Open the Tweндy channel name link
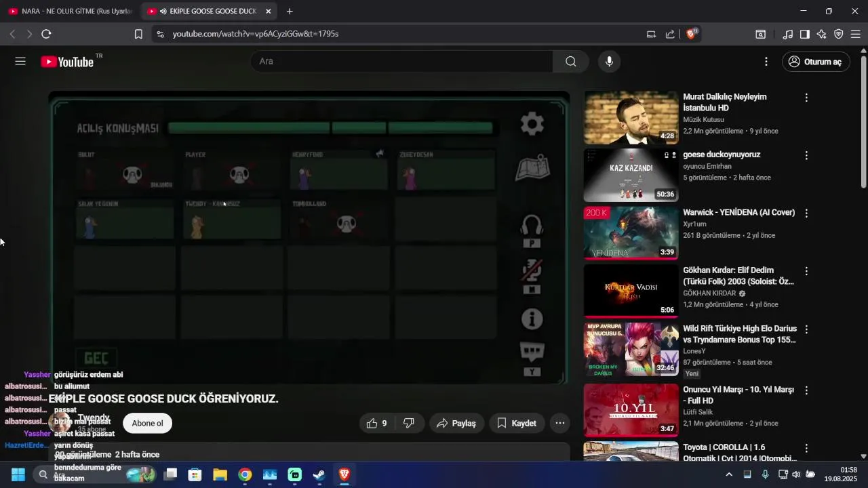868x488 pixels. coord(94,418)
